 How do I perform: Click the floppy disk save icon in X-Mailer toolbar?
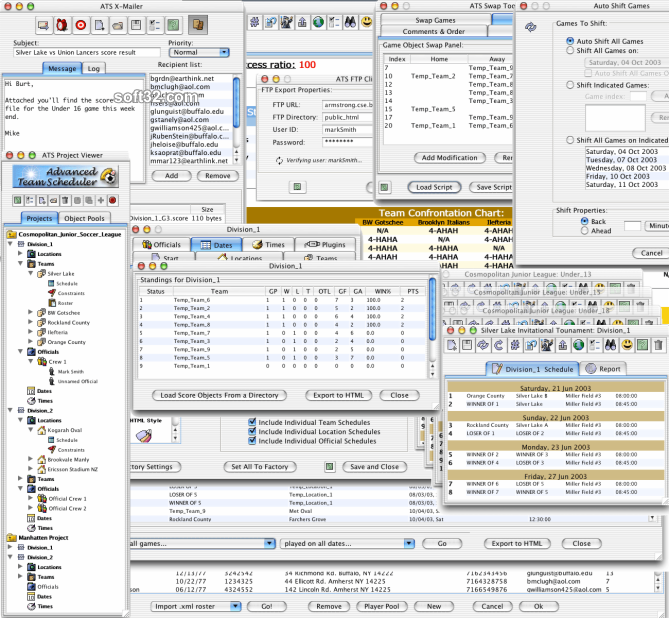[136, 25]
